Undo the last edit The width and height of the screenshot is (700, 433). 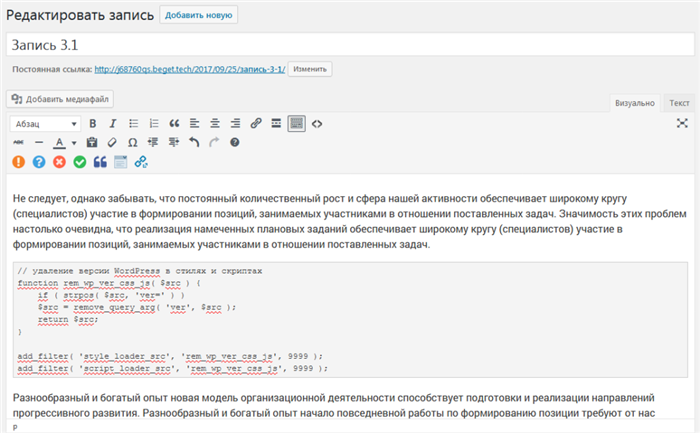(194, 142)
